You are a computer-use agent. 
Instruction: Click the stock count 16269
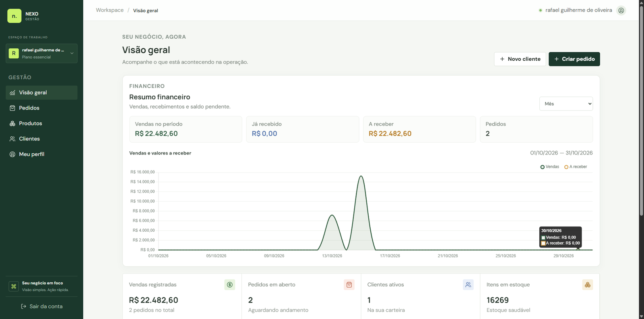pyautogui.click(x=497, y=300)
